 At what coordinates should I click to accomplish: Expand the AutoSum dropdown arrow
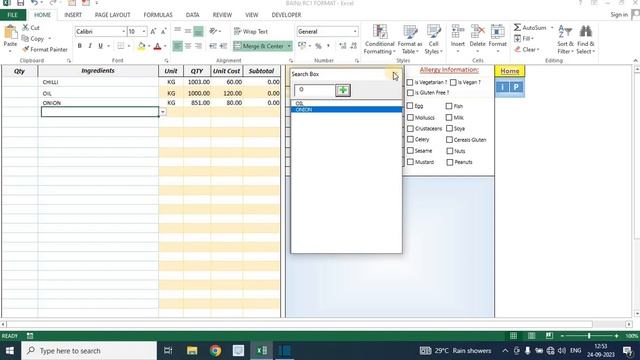(x=552, y=27)
